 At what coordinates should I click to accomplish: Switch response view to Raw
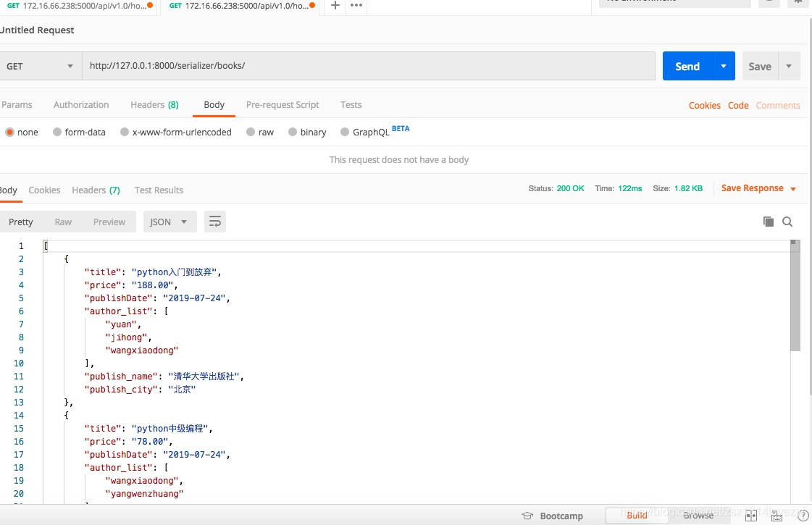[63, 222]
